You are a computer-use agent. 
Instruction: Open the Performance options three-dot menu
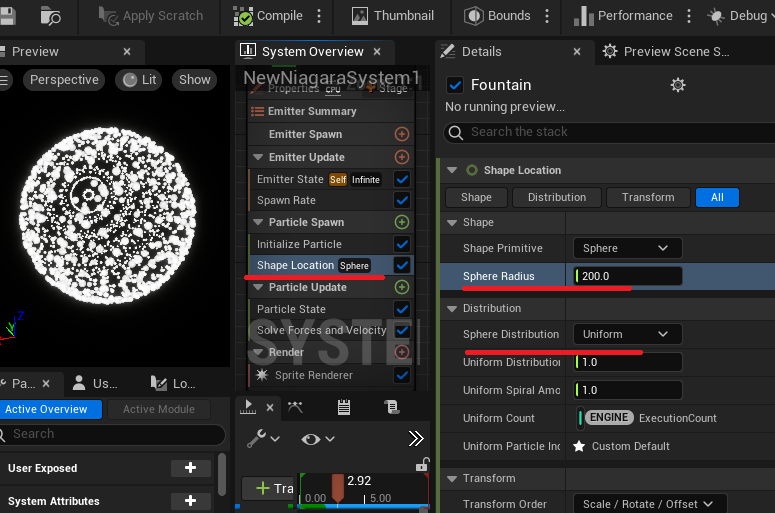click(689, 16)
